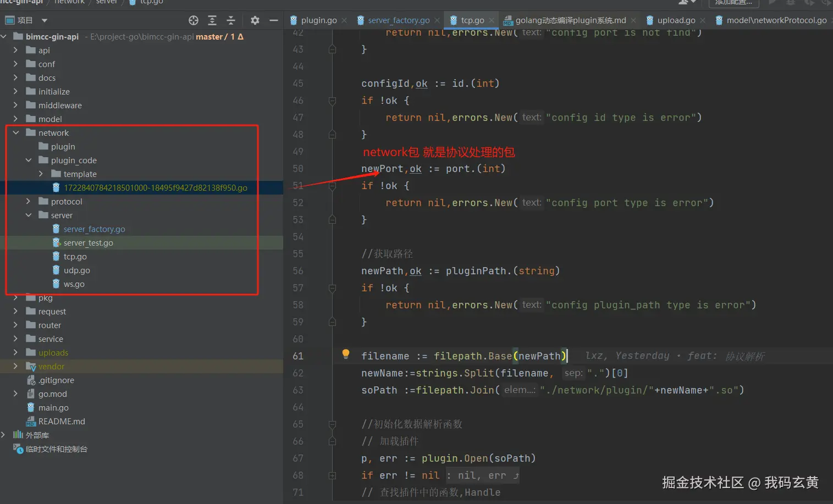Image resolution: width=833 pixels, height=504 pixels.
Task: Expand the template folder
Action: click(x=41, y=174)
